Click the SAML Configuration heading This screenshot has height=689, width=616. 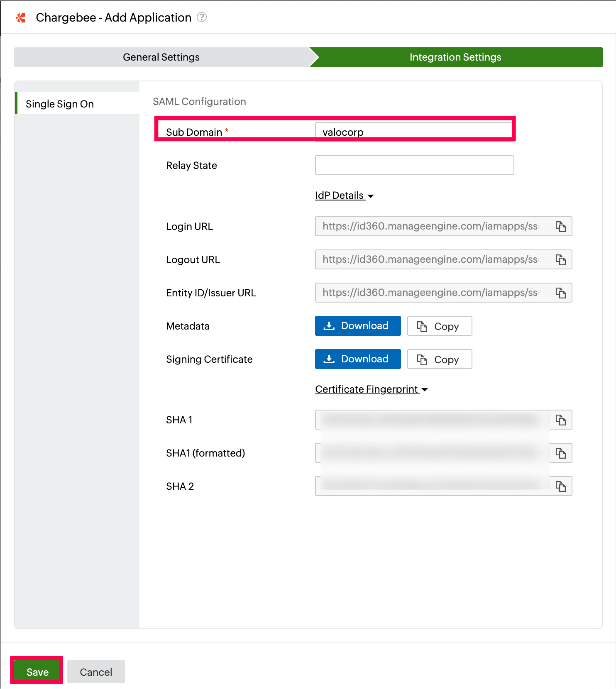199,102
